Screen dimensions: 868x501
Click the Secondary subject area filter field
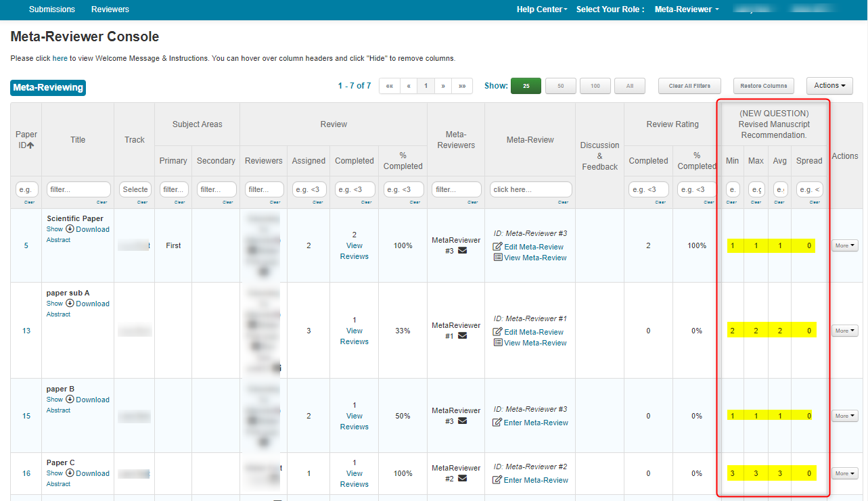(x=216, y=189)
